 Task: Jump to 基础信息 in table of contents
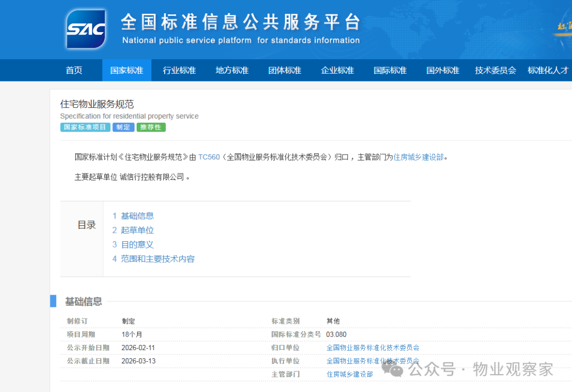click(x=137, y=216)
